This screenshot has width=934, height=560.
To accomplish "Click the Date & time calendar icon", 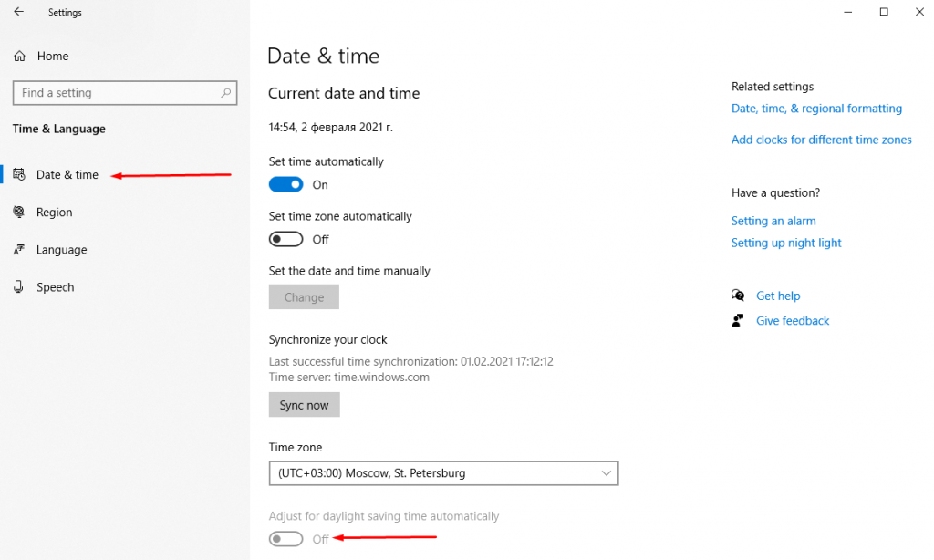I will tap(19, 175).
